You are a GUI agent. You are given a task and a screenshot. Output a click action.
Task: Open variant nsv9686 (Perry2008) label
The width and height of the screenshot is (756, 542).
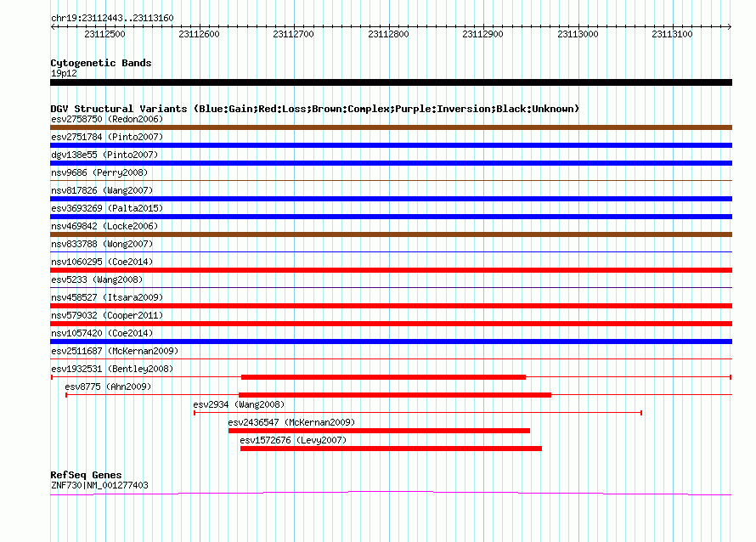click(x=99, y=172)
